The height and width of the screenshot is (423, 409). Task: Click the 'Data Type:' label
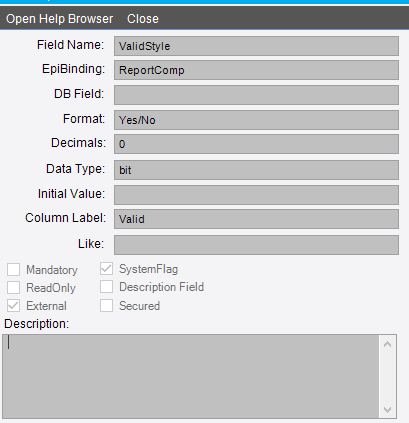click(75, 169)
